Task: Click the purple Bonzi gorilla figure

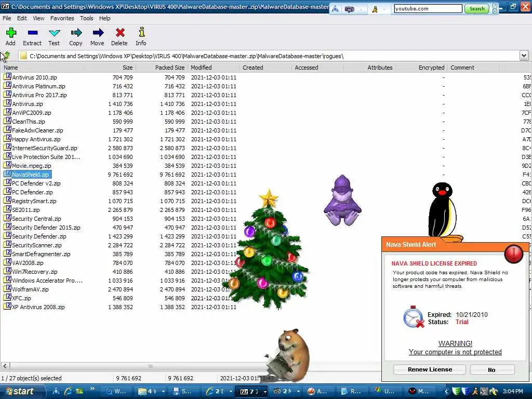Action: point(342,200)
